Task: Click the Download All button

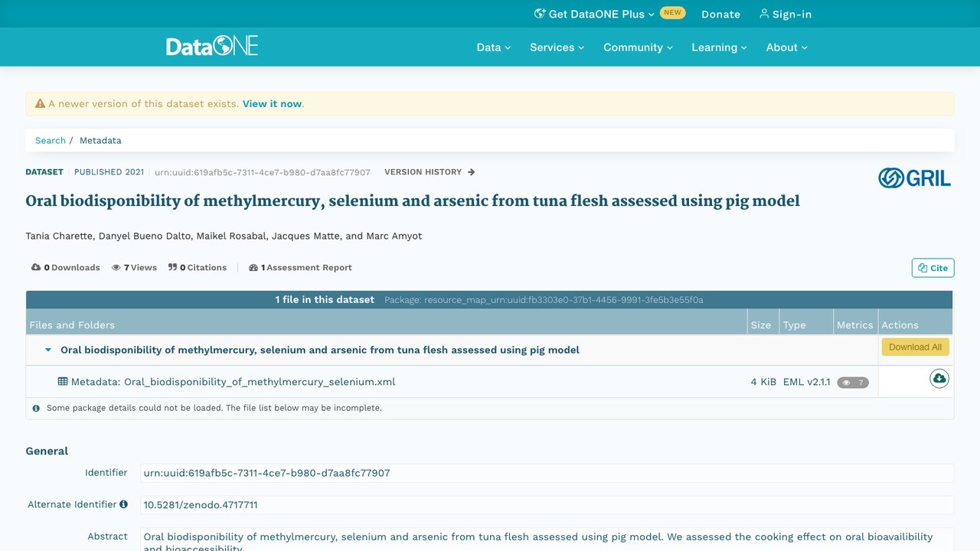Action: tap(915, 347)
